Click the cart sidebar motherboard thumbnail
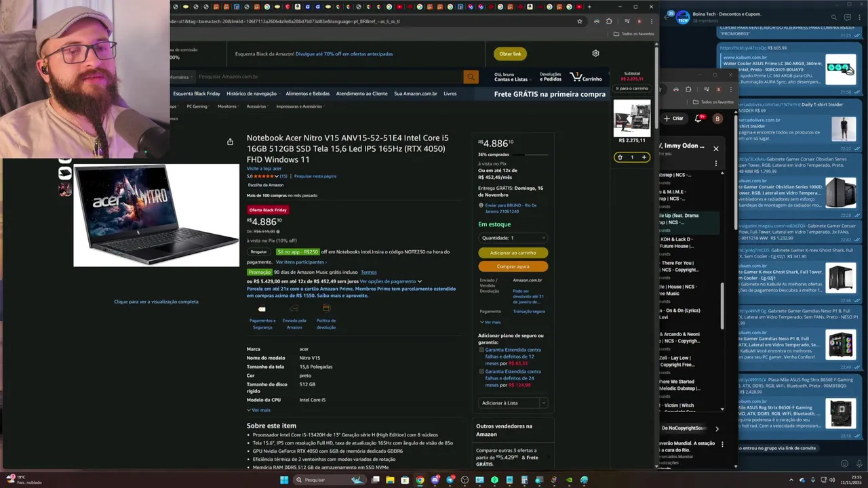868x488 pixels. 632,117
